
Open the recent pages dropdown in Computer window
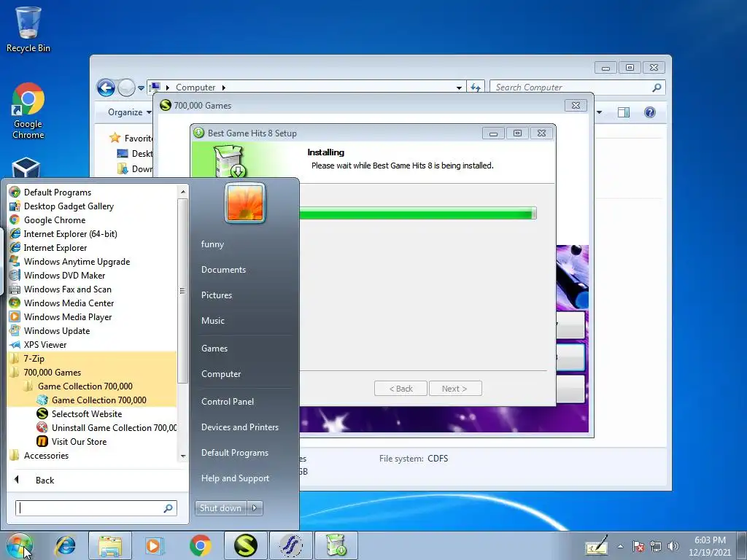tap(141, 88)
